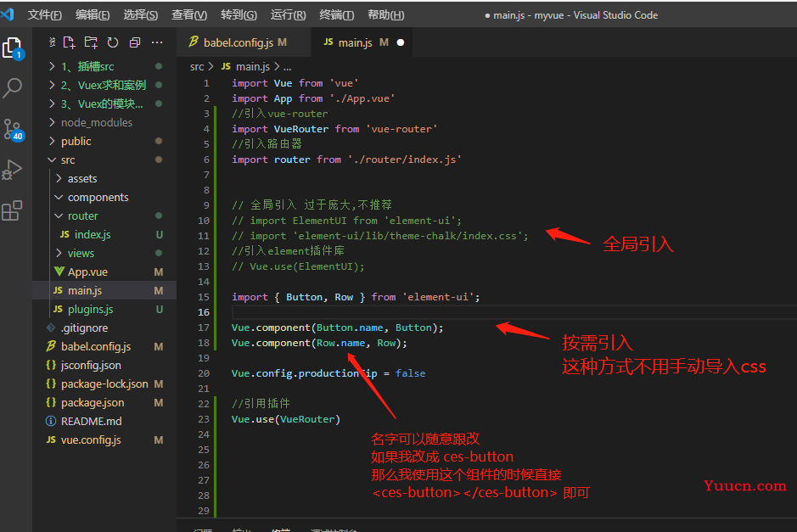Viewport: 797px width, 532px height.
Task: Click the Vue icon beside App.vue
Action: coord(59,272)
